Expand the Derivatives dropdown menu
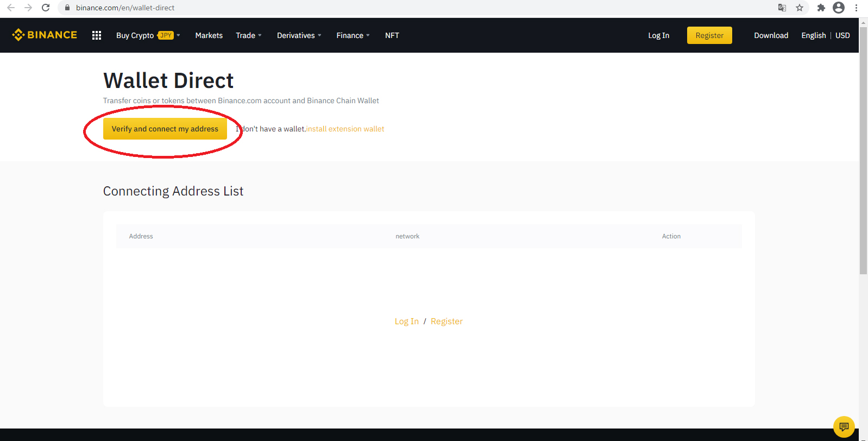This screenshot has height=441, width=868. [299, 35]
